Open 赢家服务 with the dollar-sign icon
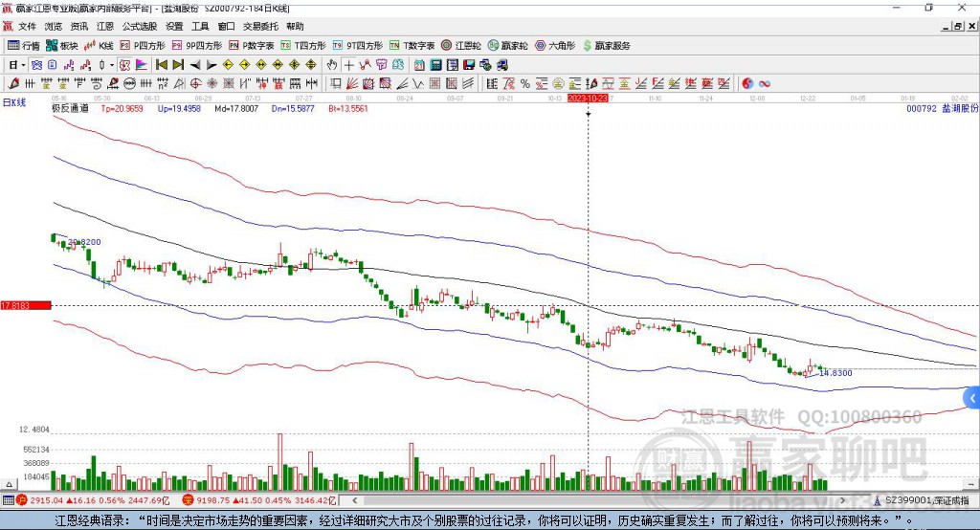Viewport: 980px width, 530px height. click(x=606, y=46)
